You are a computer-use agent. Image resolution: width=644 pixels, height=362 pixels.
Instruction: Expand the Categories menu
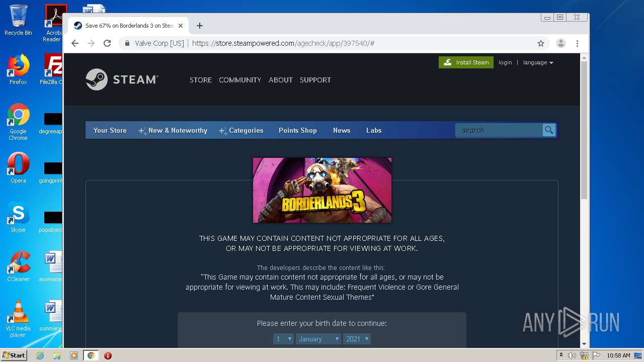[x=241, y=130]
